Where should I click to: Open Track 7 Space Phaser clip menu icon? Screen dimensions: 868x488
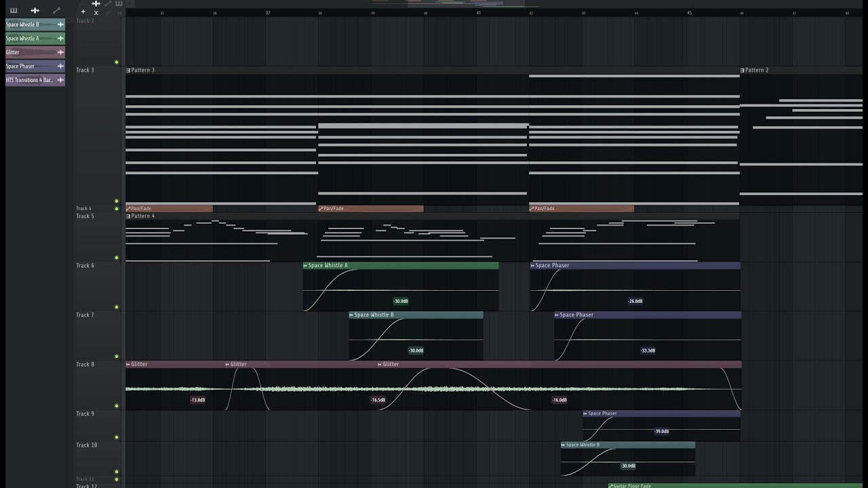coord(557,315)
